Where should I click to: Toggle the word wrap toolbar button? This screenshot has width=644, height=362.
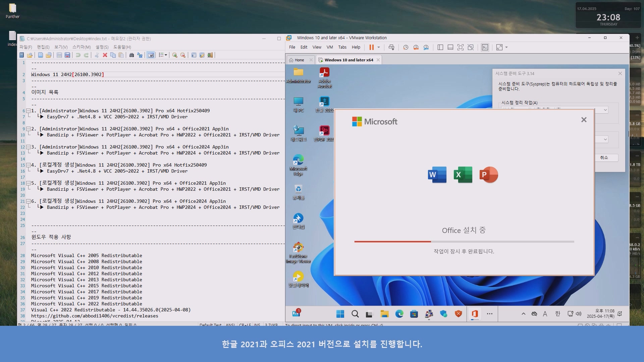151,55
